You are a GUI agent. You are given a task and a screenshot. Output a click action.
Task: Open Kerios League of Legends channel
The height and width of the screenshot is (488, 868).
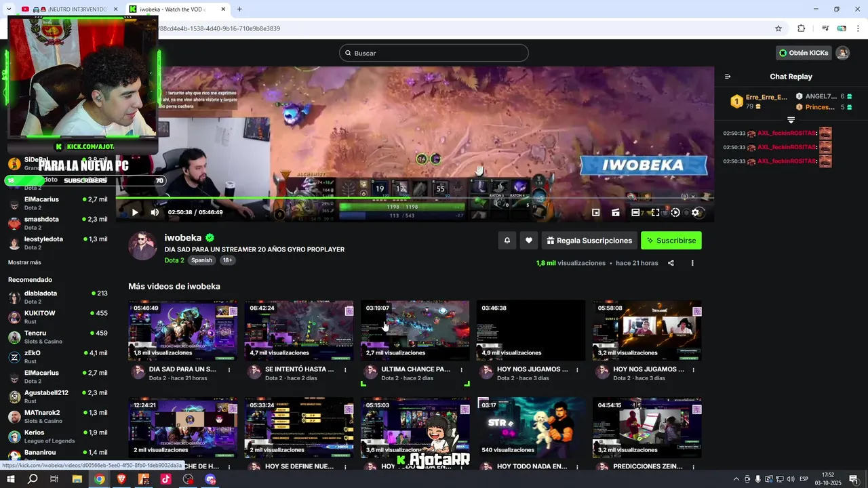click(x=58, y=436)
